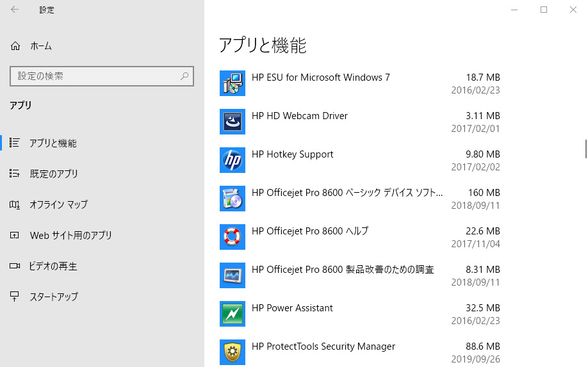This screenshot has height=367, width=588.
Task: Open オフライン マップ settings page
Action: [58, 204]
